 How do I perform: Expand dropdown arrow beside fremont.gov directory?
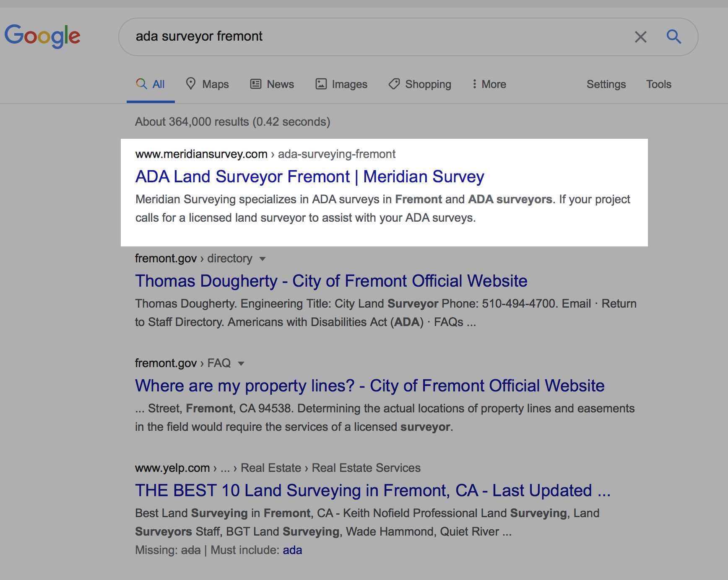pos(263,259)
